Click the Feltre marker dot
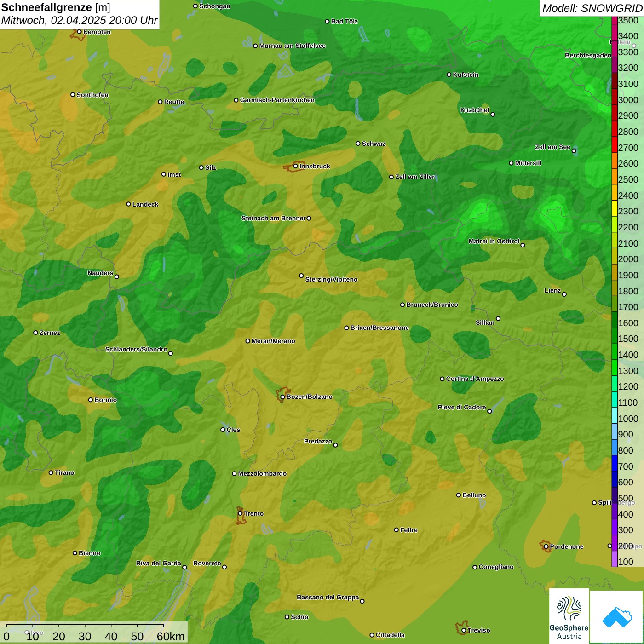Image resolution: width=644 pixels, height=644 pixels. pos(396,530)
